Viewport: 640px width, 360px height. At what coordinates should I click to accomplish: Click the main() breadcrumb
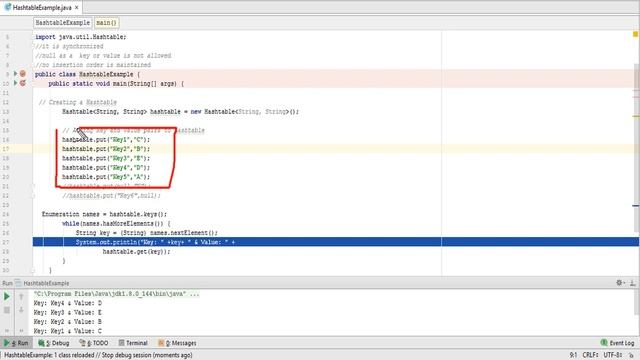pyautogui.click(x=107, y=23)
